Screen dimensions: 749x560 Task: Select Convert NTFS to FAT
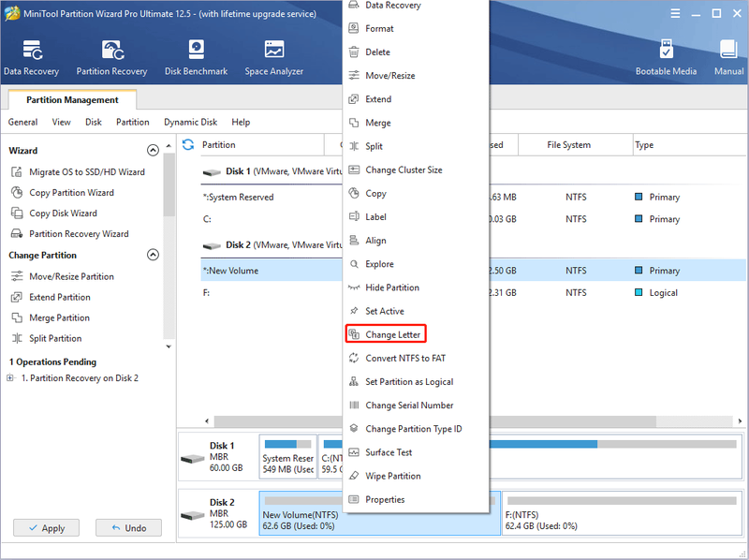tap(416, 358)
